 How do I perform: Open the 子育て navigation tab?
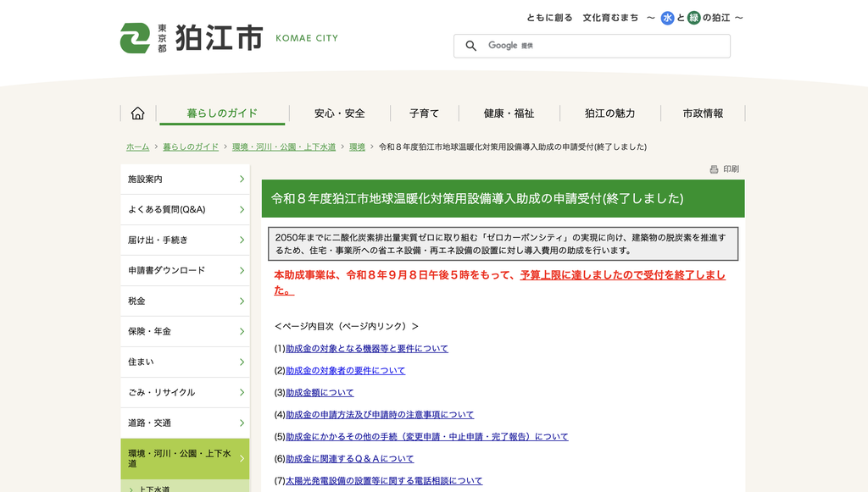(424, 113)
